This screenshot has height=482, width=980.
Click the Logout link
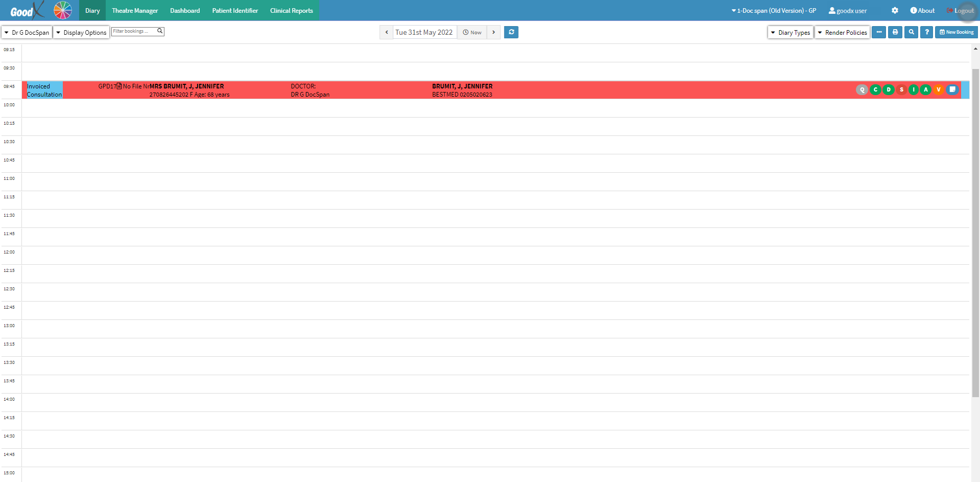[960, 10]
